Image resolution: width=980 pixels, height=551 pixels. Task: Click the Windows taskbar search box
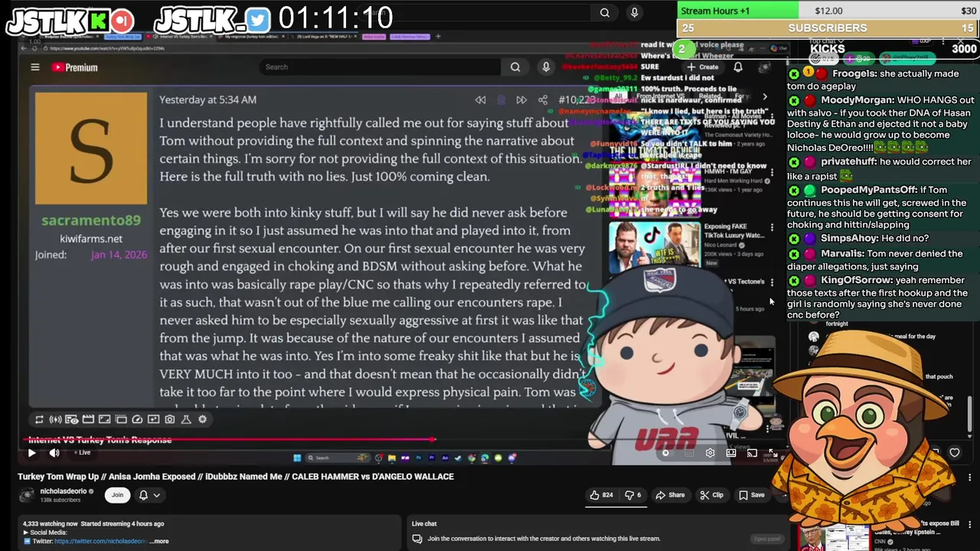pyautogui.click(x=337, y=458)
